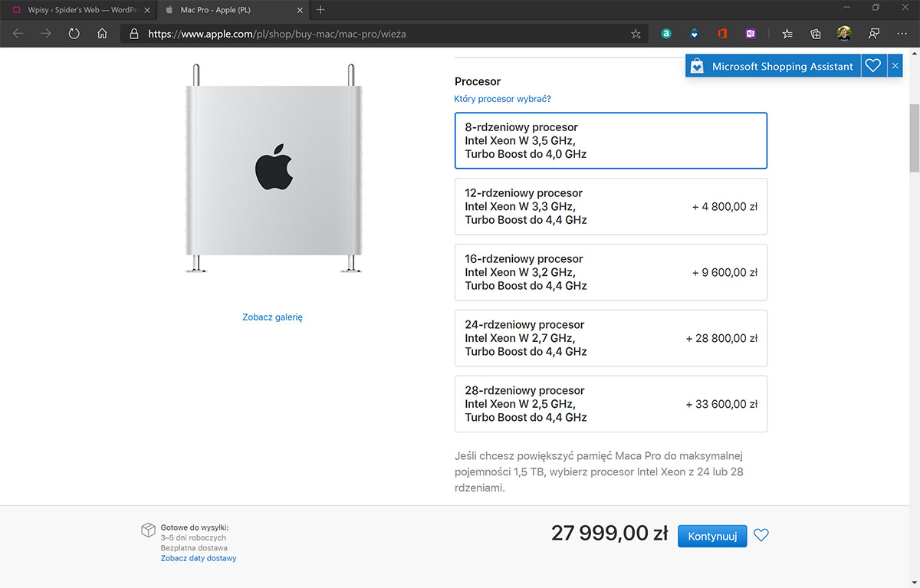This screenshot has height=588, width=920.
Task: Reload the Apple page
Action: [x=74, y=34]
